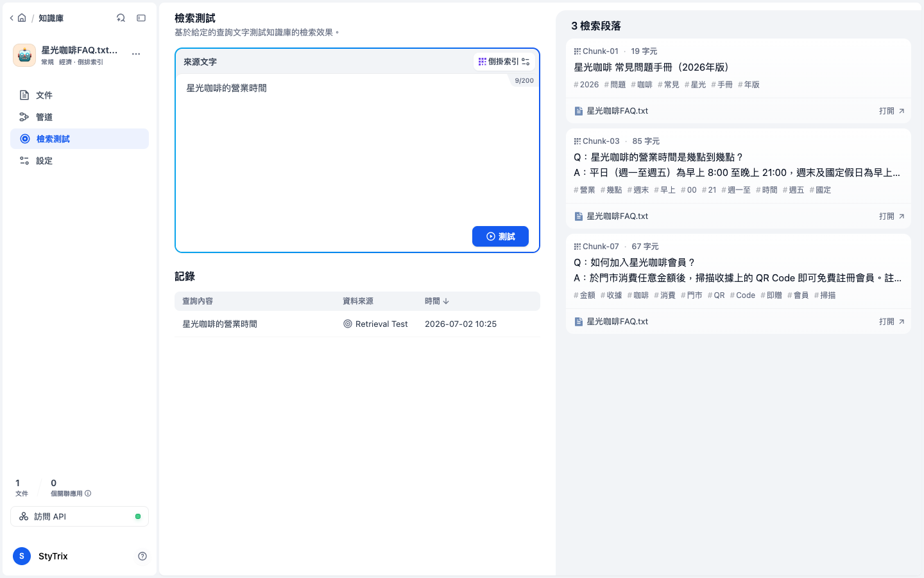Click the 資料來源 column header
This screenshot has height=578, width=924.
358,301
